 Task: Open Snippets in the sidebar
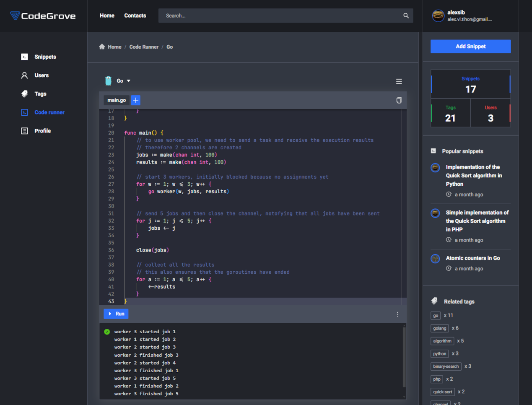45,57
